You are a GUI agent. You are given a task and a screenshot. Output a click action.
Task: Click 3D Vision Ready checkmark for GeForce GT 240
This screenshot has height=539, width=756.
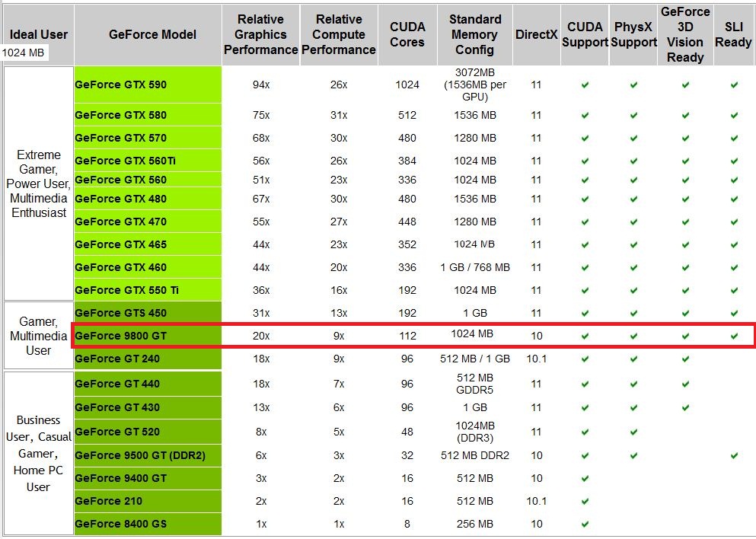685,359
